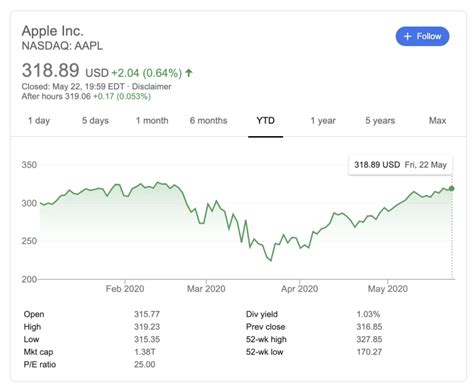
Task: Switch chart to 1 year
Action: 323,121
